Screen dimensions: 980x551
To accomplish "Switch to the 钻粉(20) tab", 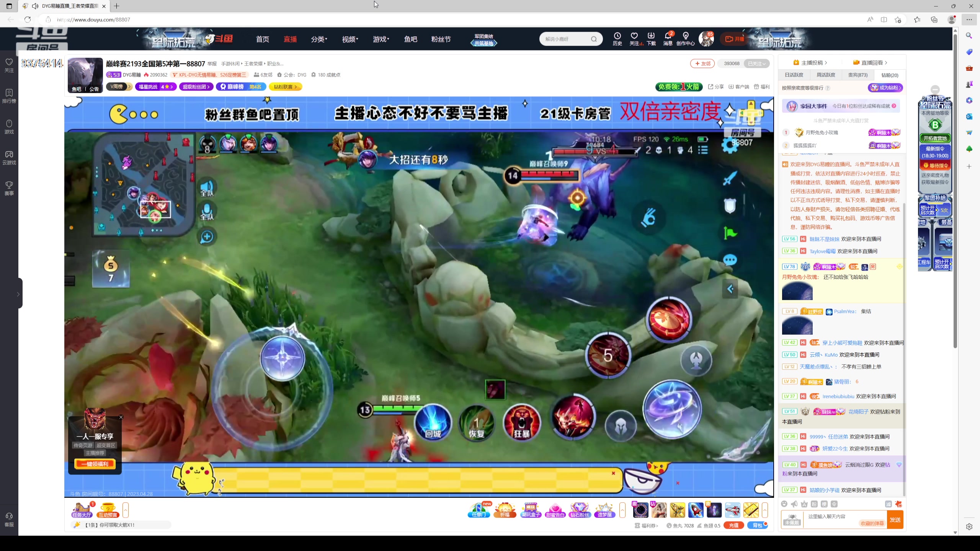I will [x=889, y=75].
